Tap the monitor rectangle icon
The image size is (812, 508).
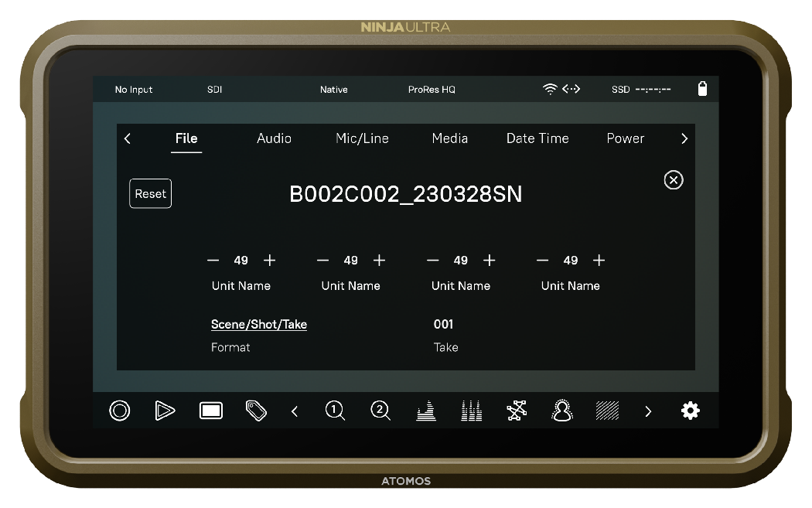211,411
